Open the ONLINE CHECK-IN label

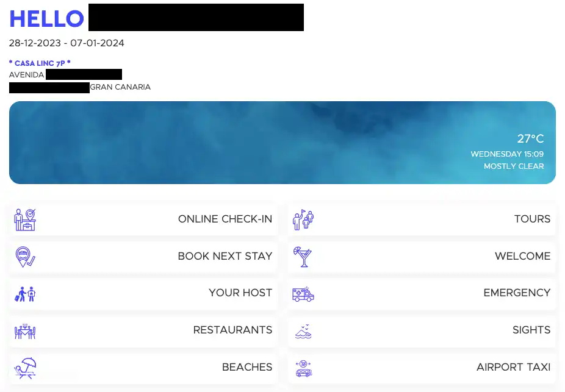(x=225, y=219)
